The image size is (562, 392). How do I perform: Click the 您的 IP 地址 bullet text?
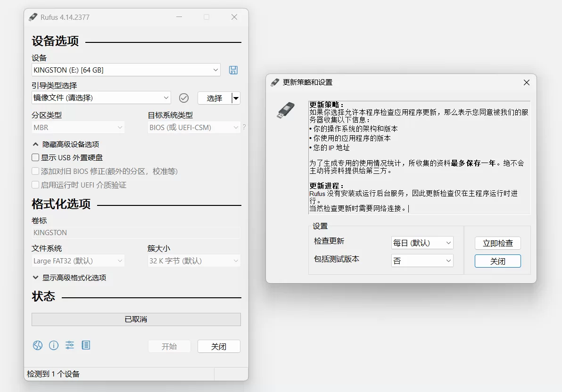(x=331, y=147)
